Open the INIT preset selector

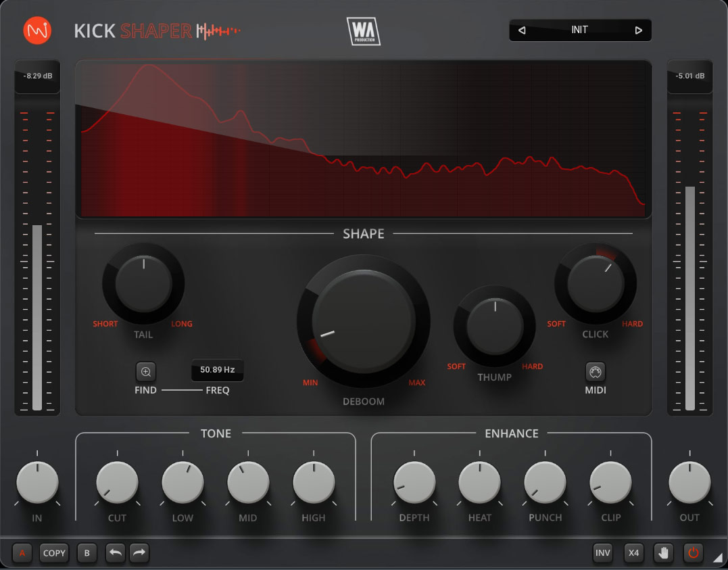(579, 30)
